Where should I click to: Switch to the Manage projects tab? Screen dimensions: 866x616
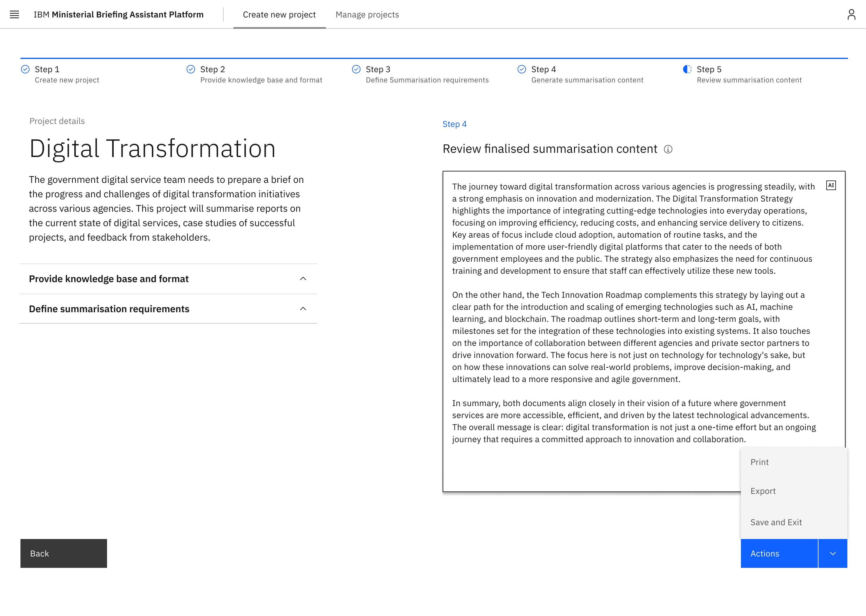coord(367,14)
